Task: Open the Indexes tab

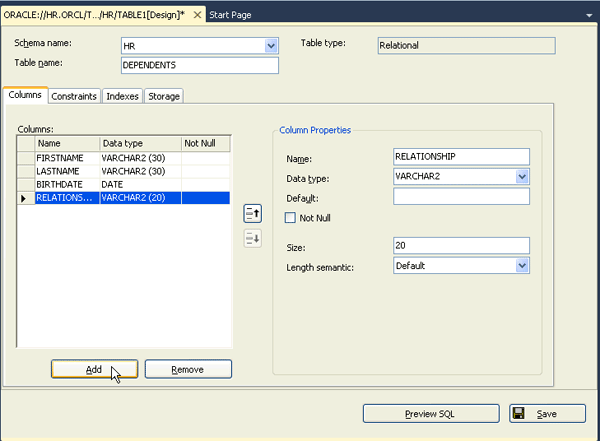Action: pyautogui.click(x=122, y=96)
